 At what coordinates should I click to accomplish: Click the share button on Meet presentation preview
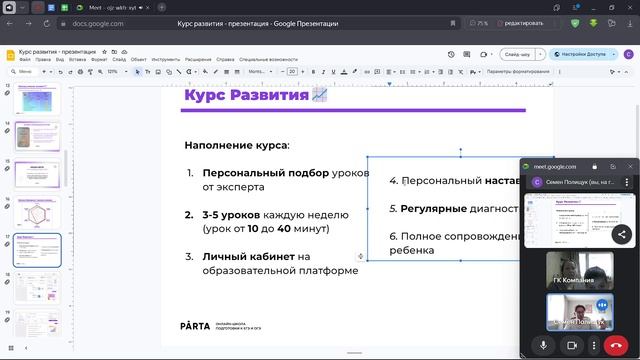[622, 234]
